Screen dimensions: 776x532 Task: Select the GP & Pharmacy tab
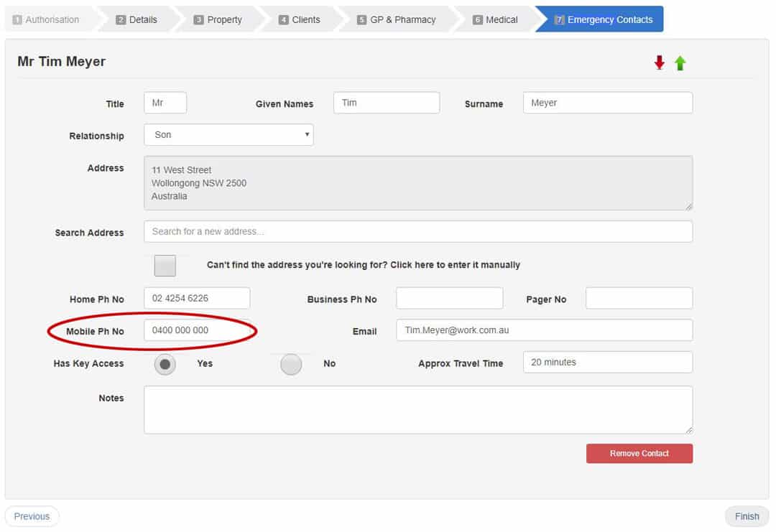point(397,19)
